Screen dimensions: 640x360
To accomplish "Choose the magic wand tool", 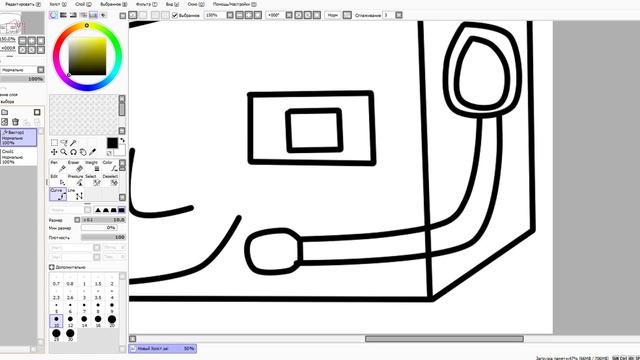I will coord(73,142).
